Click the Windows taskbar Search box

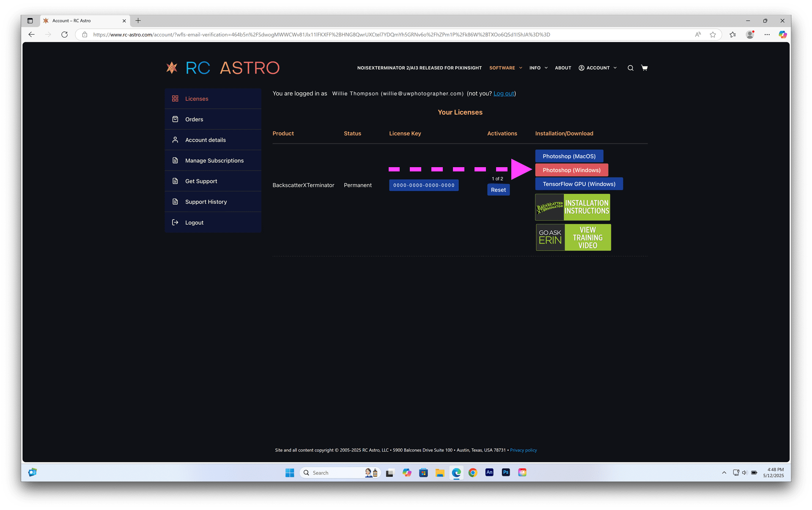tap(340, 473)
